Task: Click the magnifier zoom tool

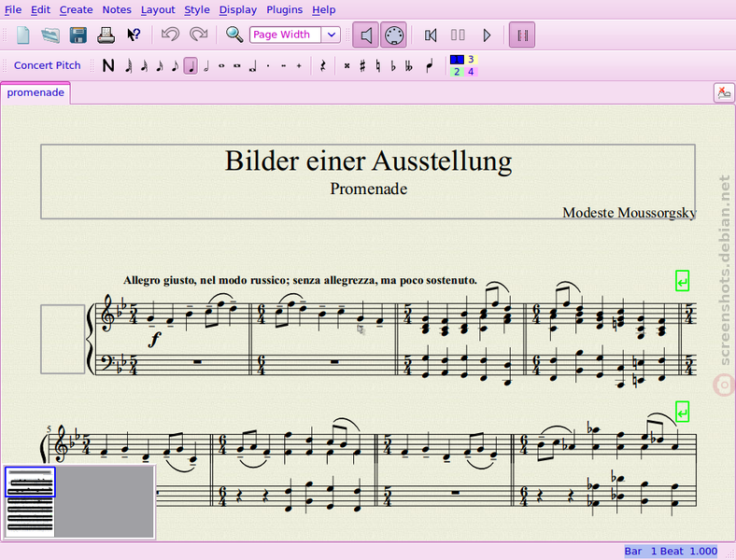Action: click(234, 35)
